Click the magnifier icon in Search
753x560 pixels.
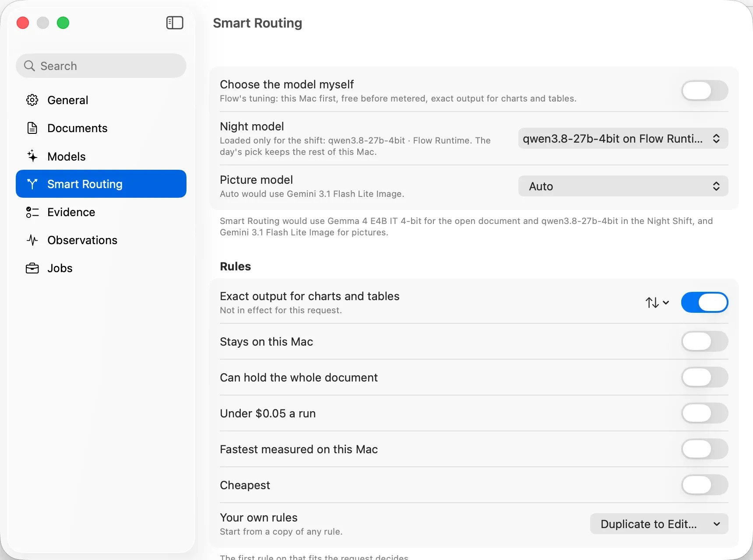point(29,66)
